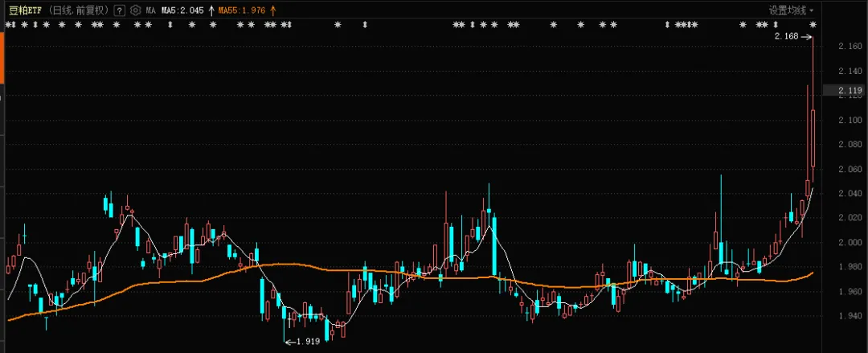Viewport: 868px width, 353px height.
Task: Click the info marker above the 2.168 peak candle
Action: 813,24
